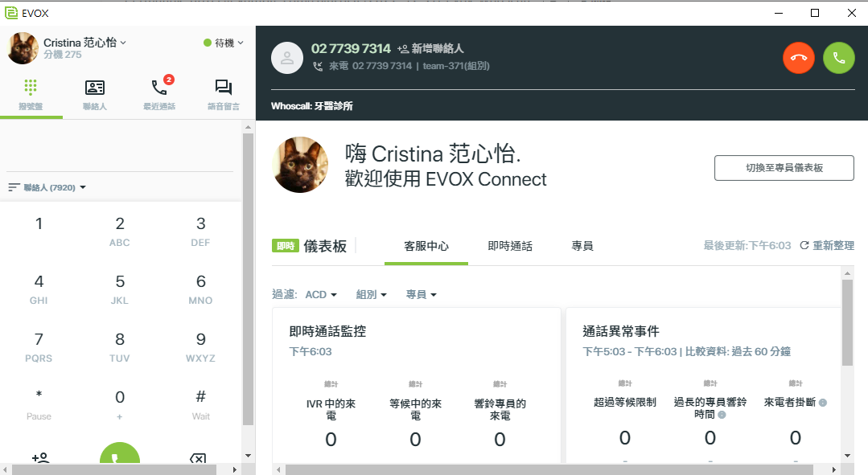This screenshot has height=475, width=868.
Task: Click the 最後更新:下午6:03 timestamp
Action: tap(747, 245)
